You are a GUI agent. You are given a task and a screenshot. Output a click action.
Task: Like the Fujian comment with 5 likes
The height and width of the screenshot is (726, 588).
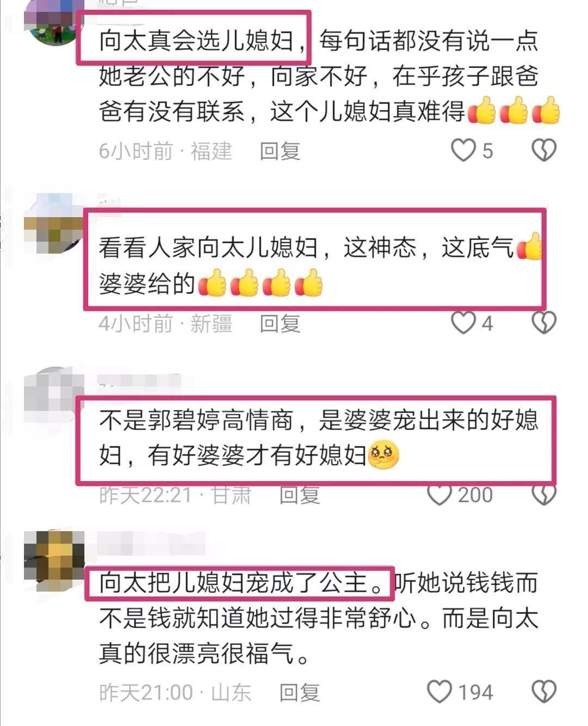pyautogui.click(x=463, y=150)
